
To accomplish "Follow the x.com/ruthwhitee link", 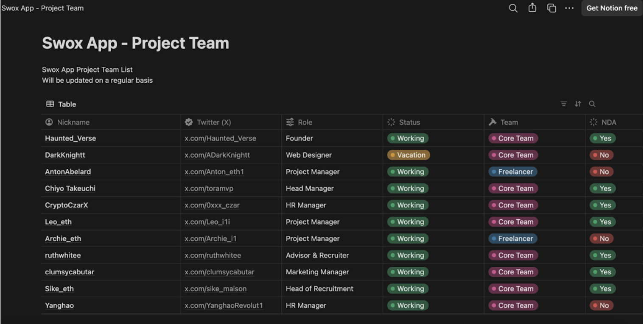I will [213, 255].
